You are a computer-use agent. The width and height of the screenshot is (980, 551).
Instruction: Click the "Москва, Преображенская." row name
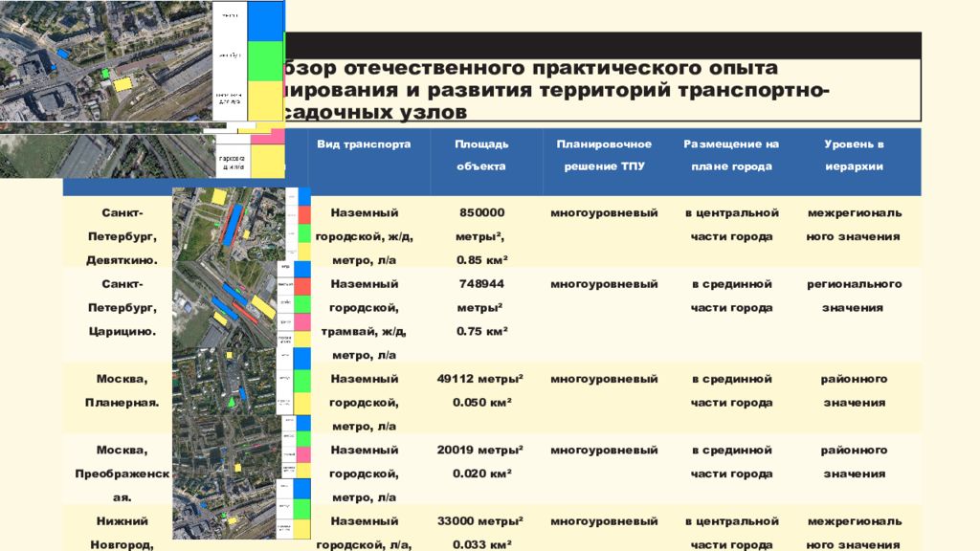pyautogui.click(x=122, y=474)
